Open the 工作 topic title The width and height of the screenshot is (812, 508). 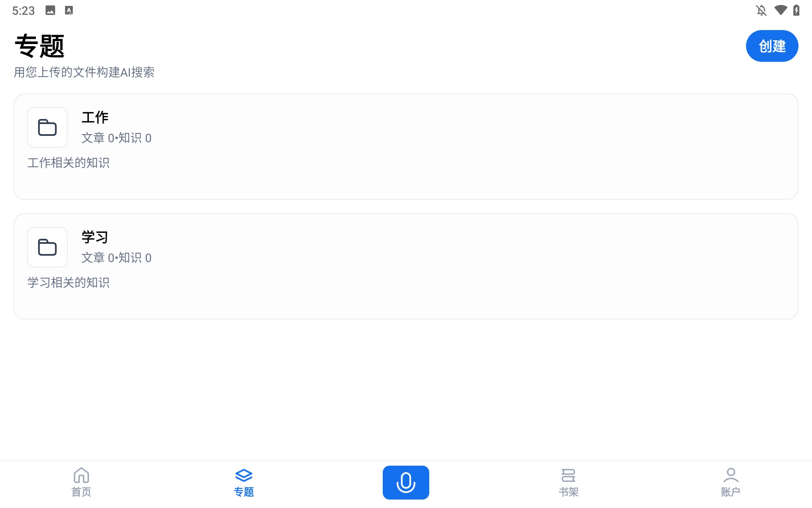95,117
